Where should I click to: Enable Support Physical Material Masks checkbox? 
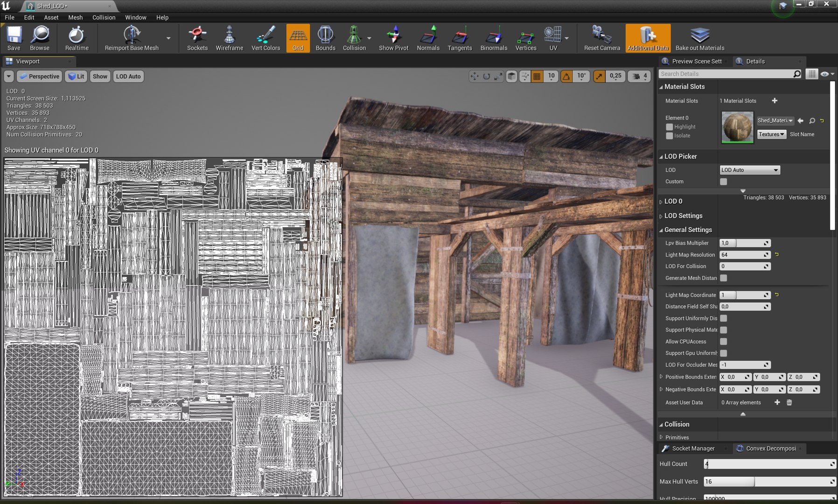tap(723, 330)
